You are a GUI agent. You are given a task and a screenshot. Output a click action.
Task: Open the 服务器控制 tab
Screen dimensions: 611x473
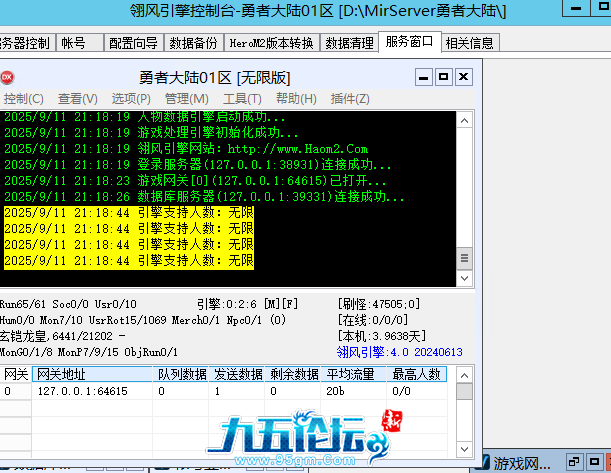coord(26,43)
